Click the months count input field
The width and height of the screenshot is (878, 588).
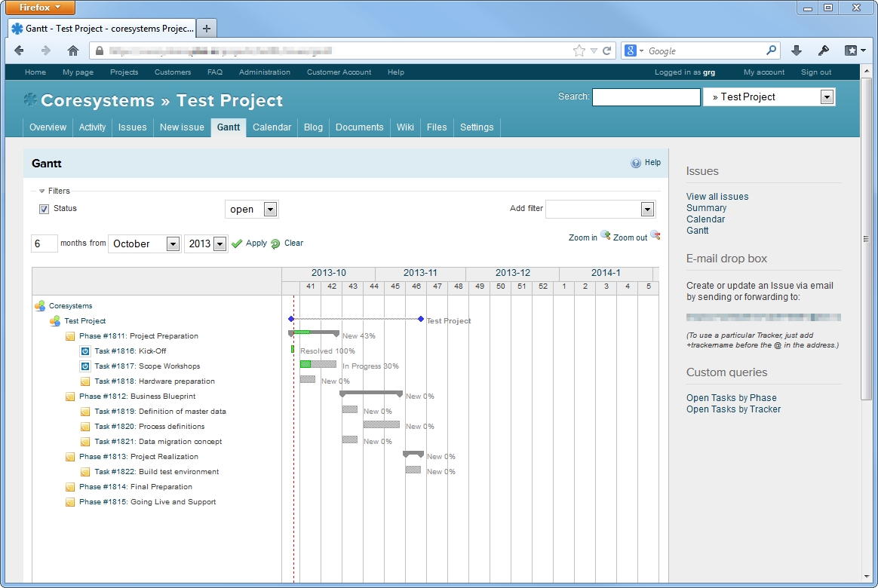[x=45, y=244]
